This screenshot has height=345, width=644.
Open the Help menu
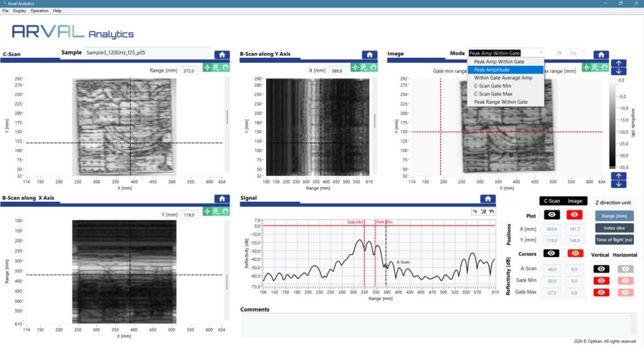[x=57, y=11]
